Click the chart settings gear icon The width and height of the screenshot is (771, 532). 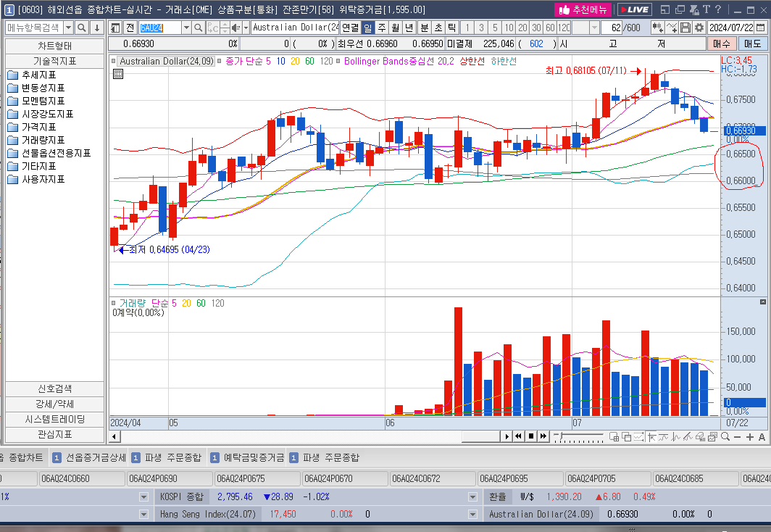pyautogui.click(x=699, y=28)
